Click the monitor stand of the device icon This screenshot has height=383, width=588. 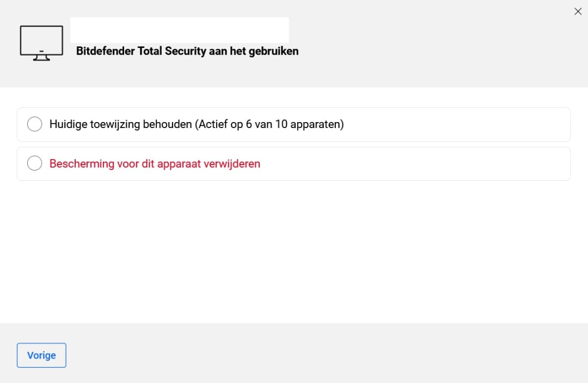[41, 57]
